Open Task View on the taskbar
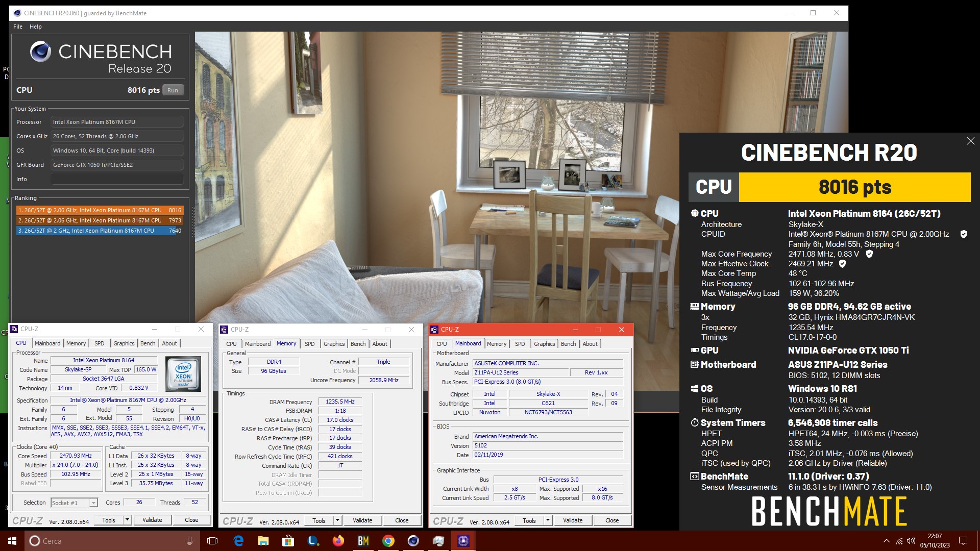980x551 pixels. 212,541
